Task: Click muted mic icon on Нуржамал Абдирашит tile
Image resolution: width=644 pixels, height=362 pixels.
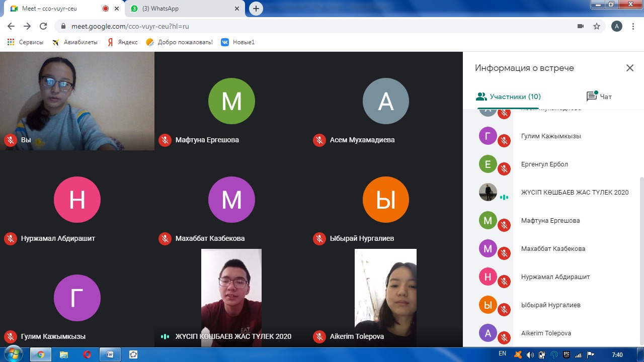Action: 11,239
